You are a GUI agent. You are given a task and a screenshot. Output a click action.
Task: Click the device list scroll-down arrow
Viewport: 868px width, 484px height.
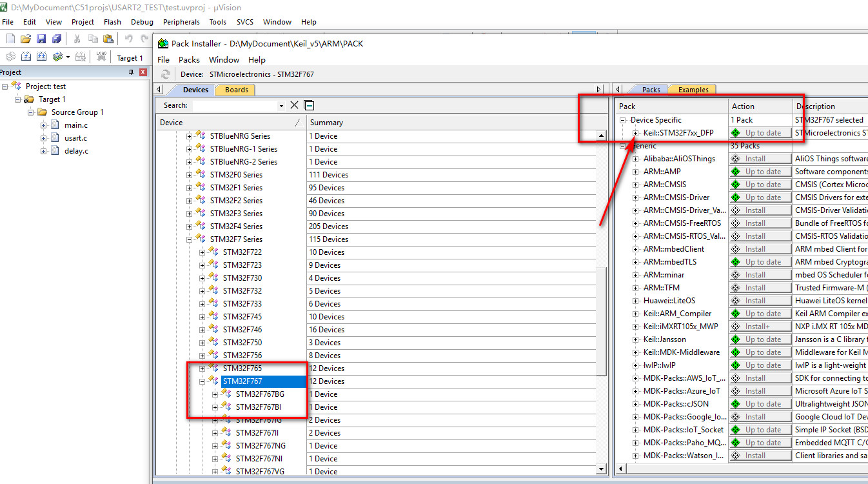click(x=602, y=469)
